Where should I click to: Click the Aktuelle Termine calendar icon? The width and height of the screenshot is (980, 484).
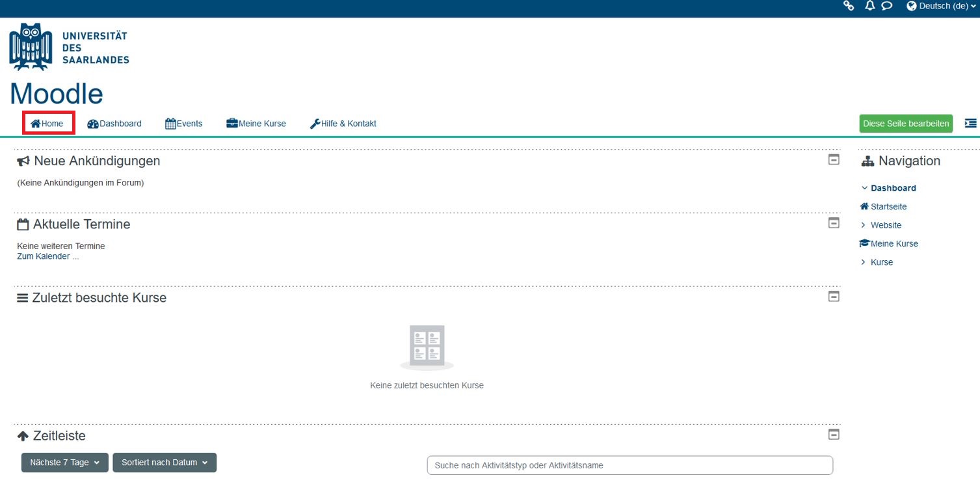(x=23, y=224)
